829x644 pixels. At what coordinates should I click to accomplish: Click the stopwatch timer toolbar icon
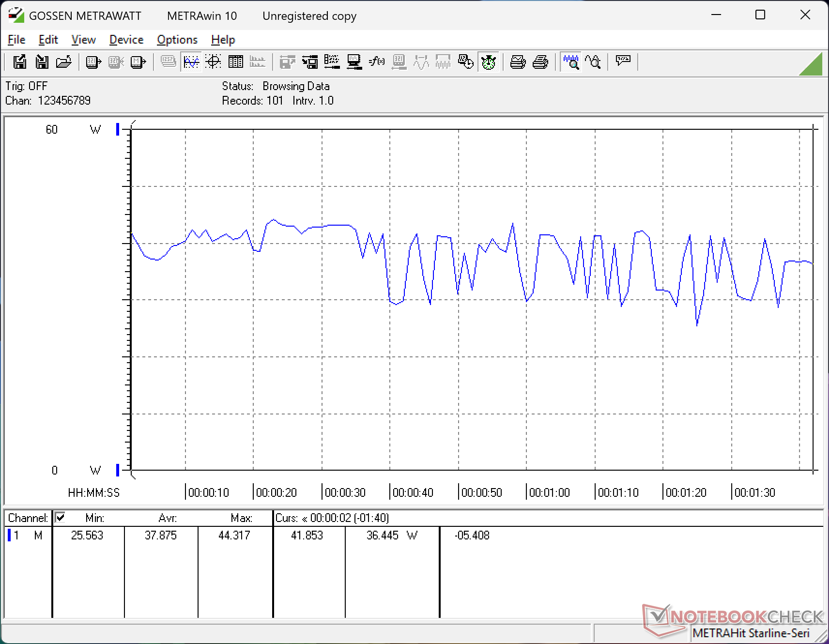click(489, 62)
